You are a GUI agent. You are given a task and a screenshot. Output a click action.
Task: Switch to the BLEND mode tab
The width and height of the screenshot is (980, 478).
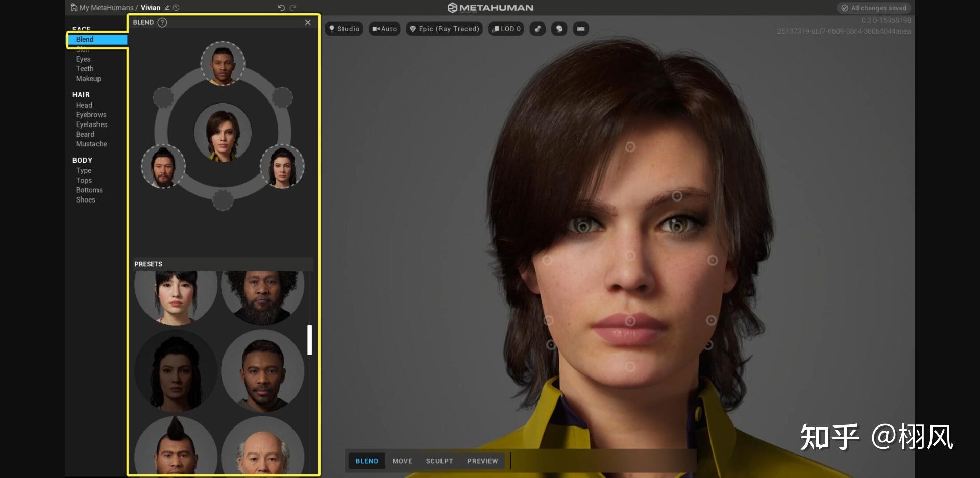coord(367,461)
